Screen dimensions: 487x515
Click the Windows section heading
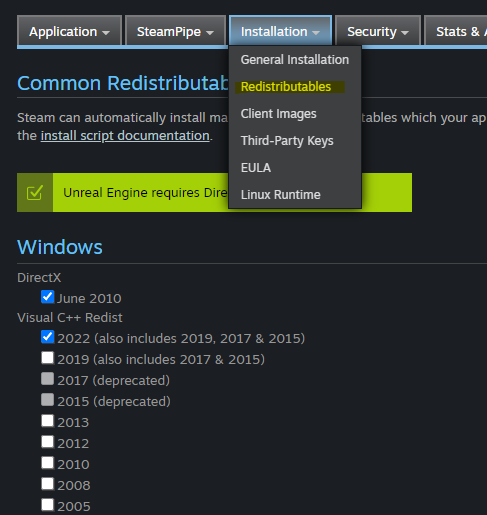(x=60, y=247)
